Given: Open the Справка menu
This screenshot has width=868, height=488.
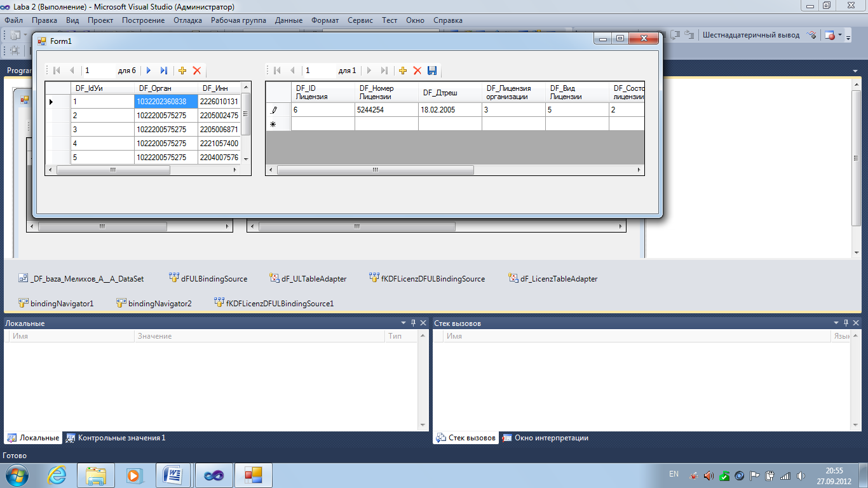Looking at the screenshot, I should (448, 20).
